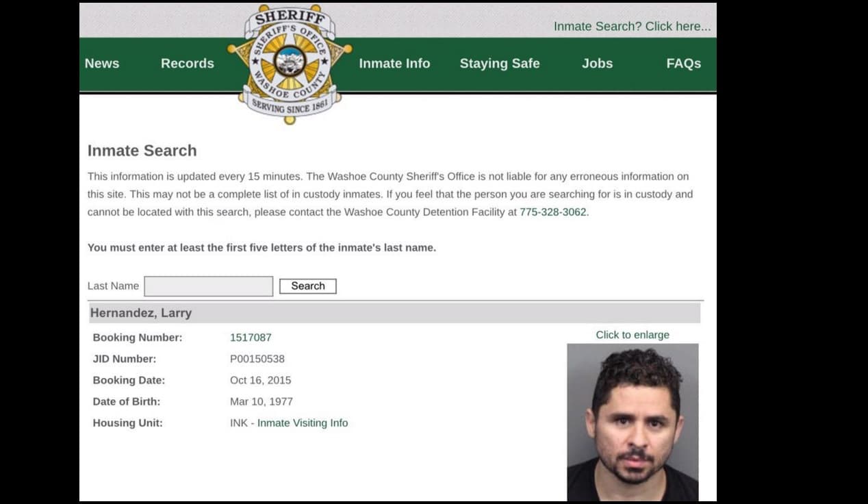
Task: Go to the Records section
Action: pyautogui.click(x=187, y=64)
